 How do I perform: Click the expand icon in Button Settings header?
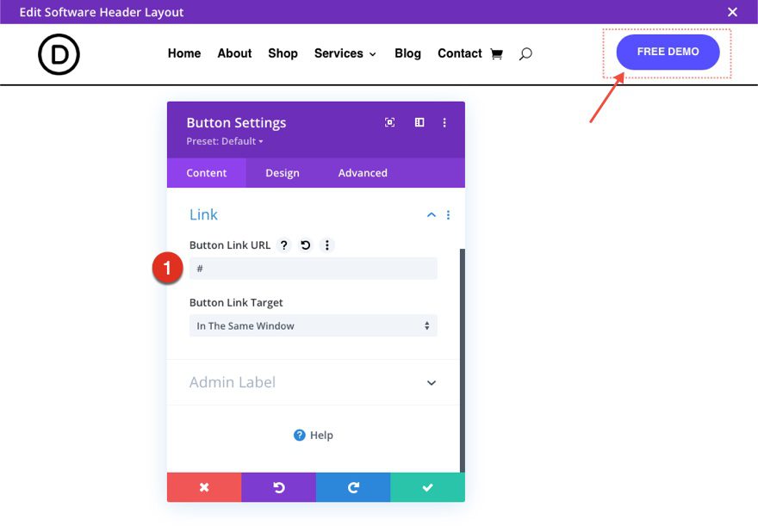click(389, 122)
